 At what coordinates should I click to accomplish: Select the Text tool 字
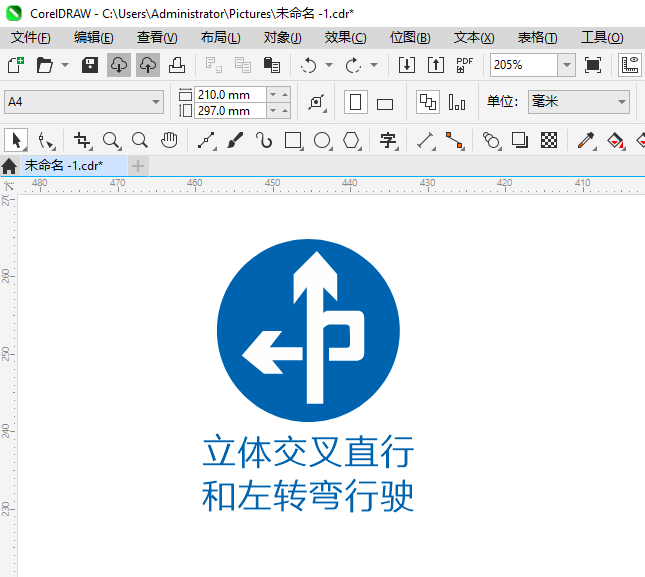388,141
